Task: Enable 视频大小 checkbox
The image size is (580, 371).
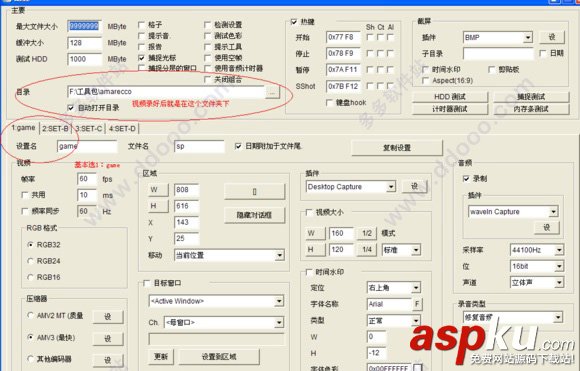Action: 309,212
